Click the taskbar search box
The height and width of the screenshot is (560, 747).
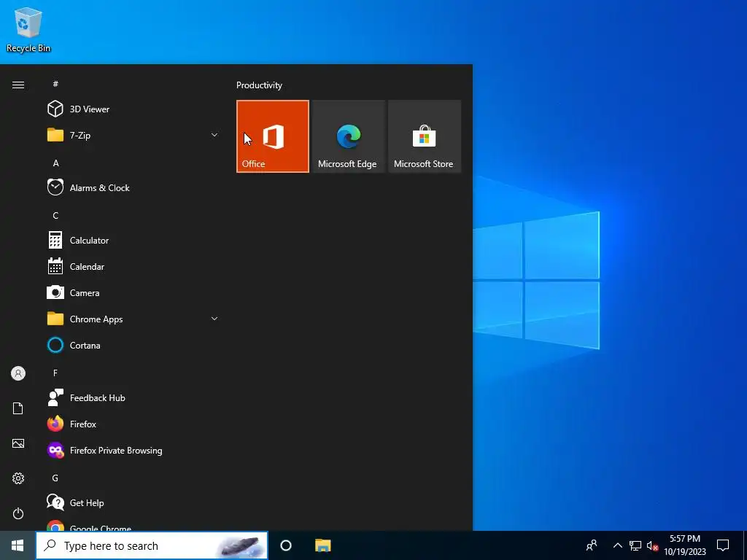(x=152, y=545)
